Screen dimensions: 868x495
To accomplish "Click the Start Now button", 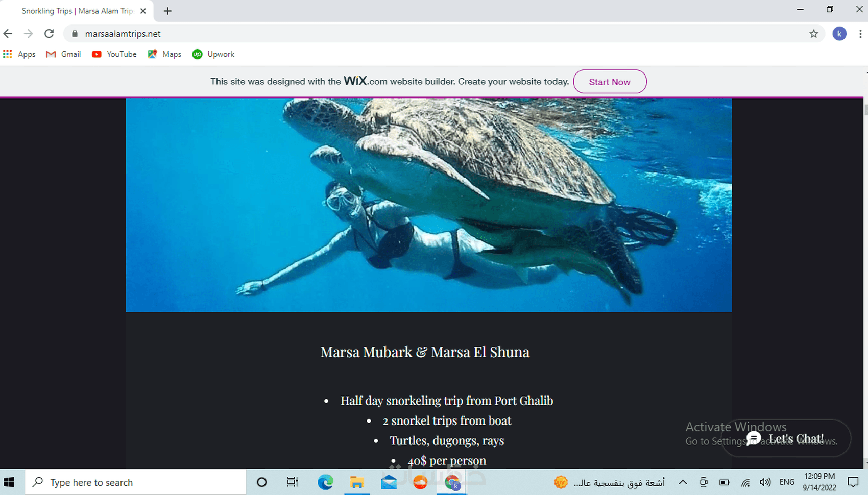I will pyautogui.click(x=610, y=82).
